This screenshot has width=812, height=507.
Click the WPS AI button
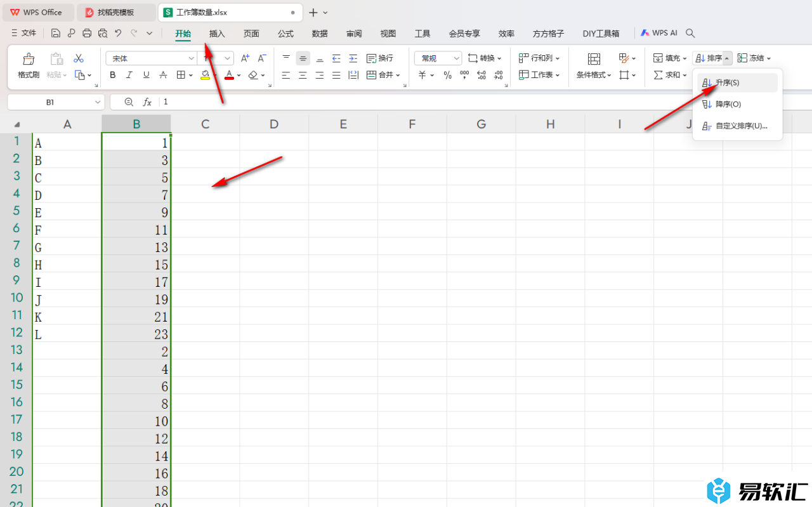(659, 33)
